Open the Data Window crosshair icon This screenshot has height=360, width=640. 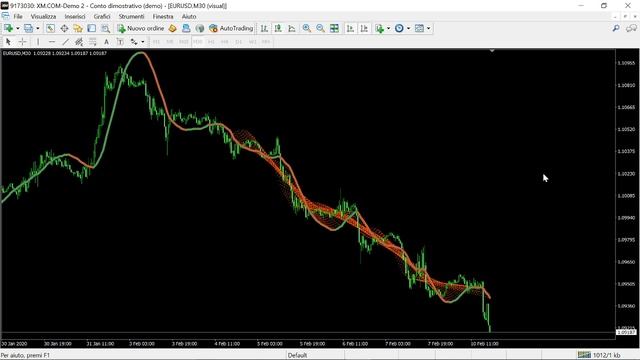point(64,28)
